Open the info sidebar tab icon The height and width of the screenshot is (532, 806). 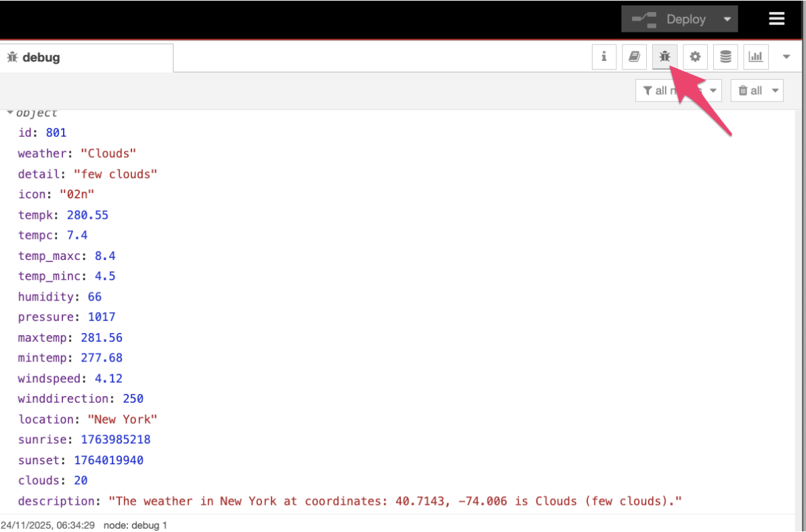click(x=604, y=56)
